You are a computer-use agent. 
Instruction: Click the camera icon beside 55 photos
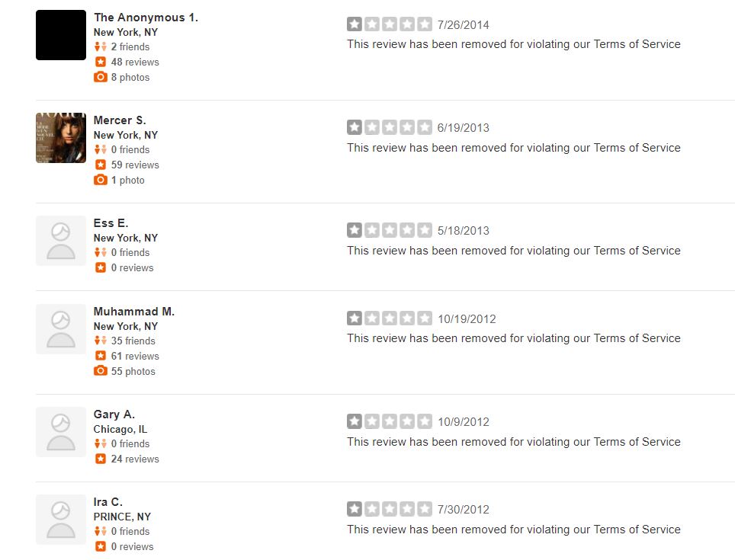click(x=101, y=371)
